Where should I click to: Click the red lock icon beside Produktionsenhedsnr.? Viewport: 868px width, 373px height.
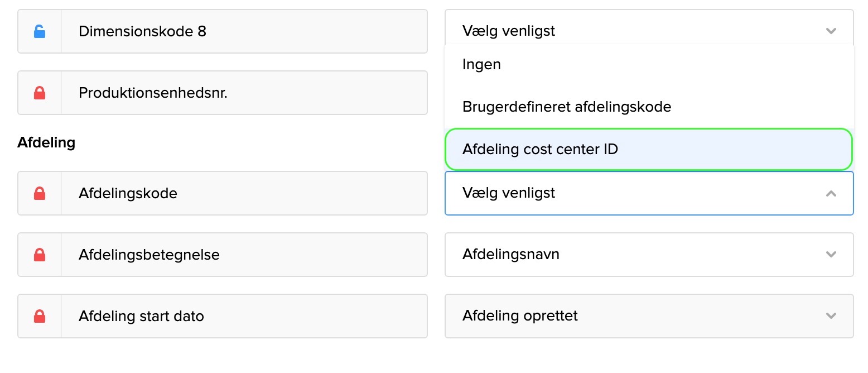[40, 93]
